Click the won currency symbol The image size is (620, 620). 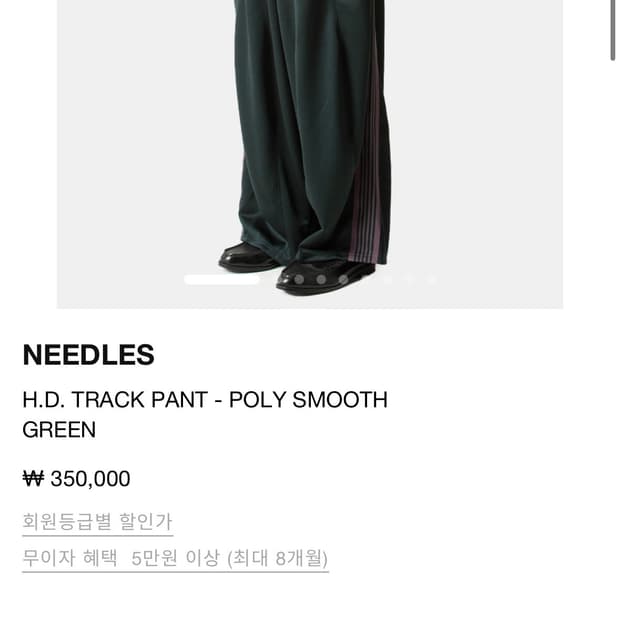click(x=33, y=479)
